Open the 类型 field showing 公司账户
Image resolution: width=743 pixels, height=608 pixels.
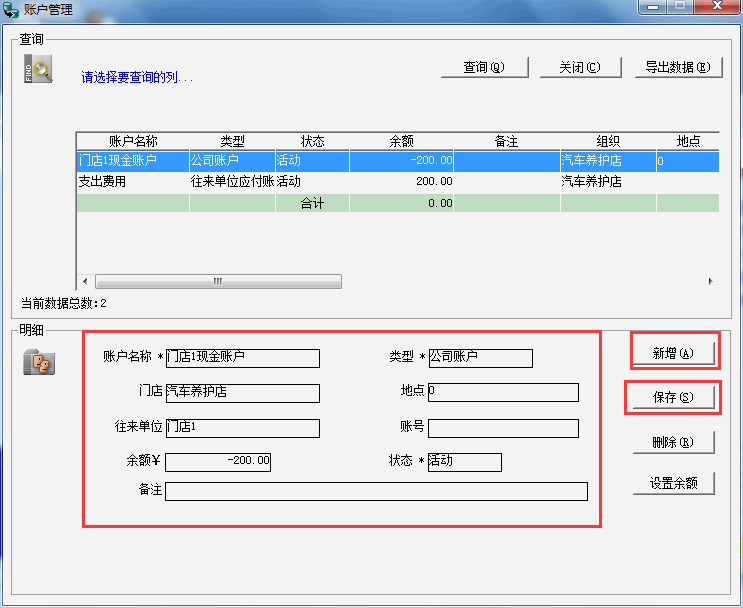480,358
